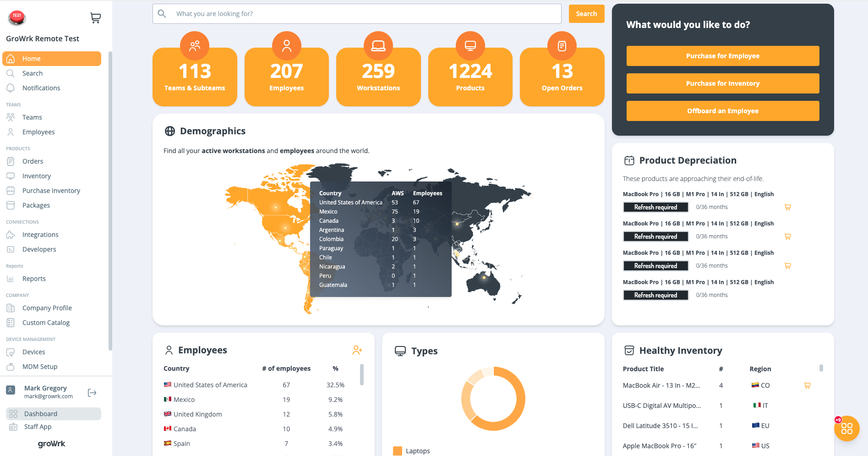This screenshot has height=456, width=868.
Task: Open Packages in the sidebar
Action: pos(52,205)
